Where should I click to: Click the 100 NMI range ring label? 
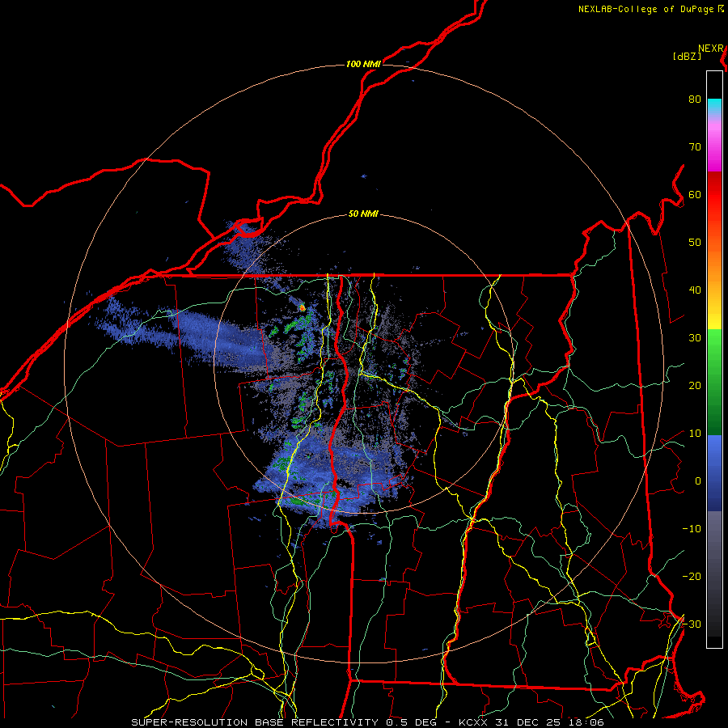(x=363, y=64)
